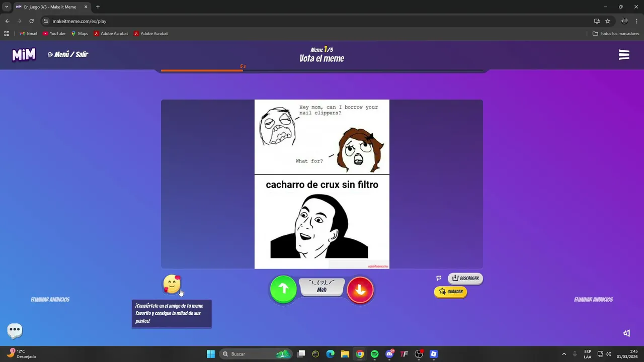This screenshot has width=644, height=362.
Task: Close the Make it Meme tab
Action: pos(86,7)
